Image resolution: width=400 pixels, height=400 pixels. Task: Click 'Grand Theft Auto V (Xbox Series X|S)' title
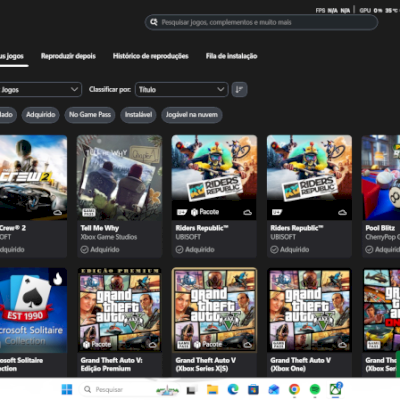206,364
